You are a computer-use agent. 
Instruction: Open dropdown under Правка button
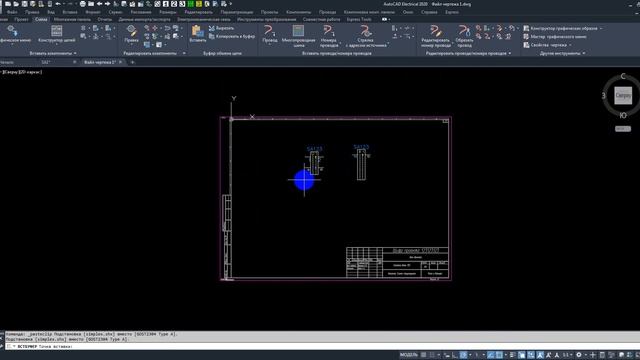click(131, 44)
